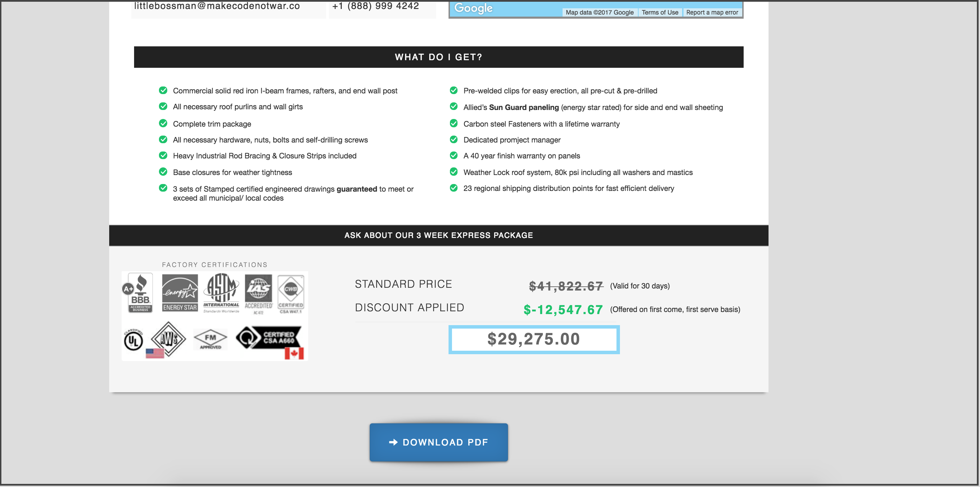
Task: Click the discount amount $-12,547.67
Action: coord(563,310)
